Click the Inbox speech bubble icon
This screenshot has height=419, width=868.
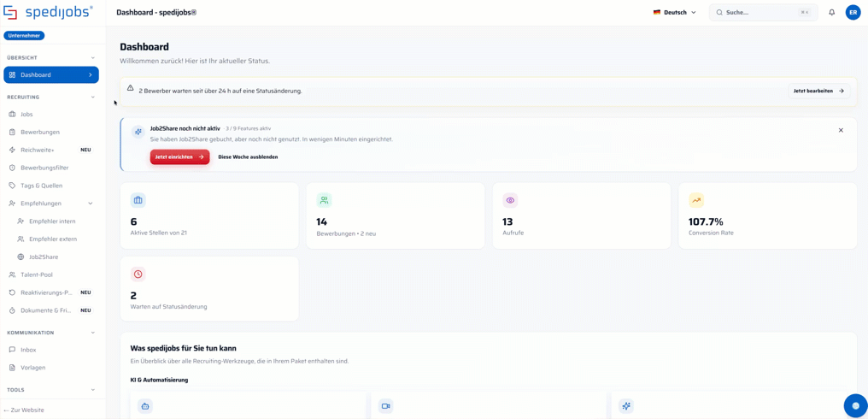click(x=12, y=350)
